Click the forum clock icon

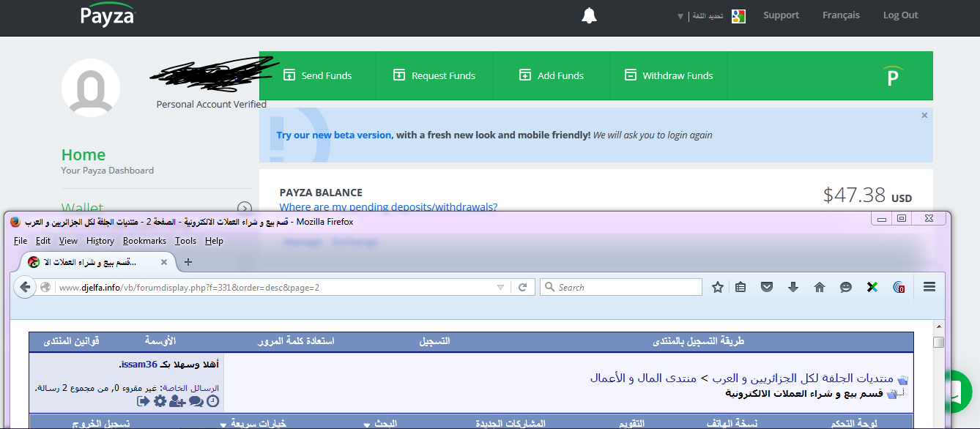213,401
